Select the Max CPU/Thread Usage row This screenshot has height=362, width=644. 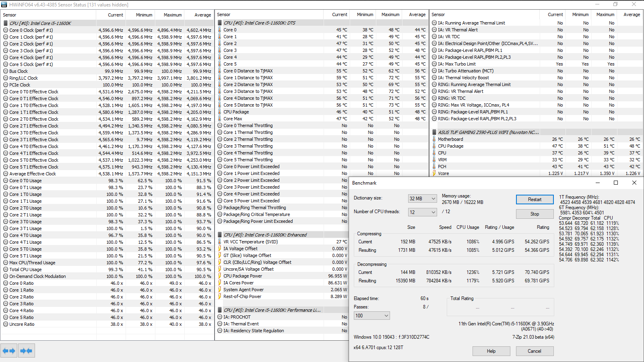click(x=107, y=263)
